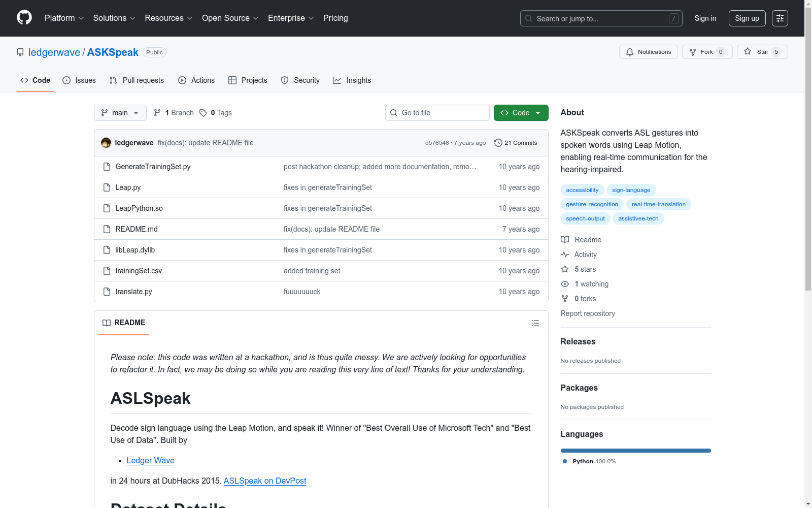Open the ASKSpeak repository name link
This screenshot has width=812, height=508.
[x=113, y=52]
